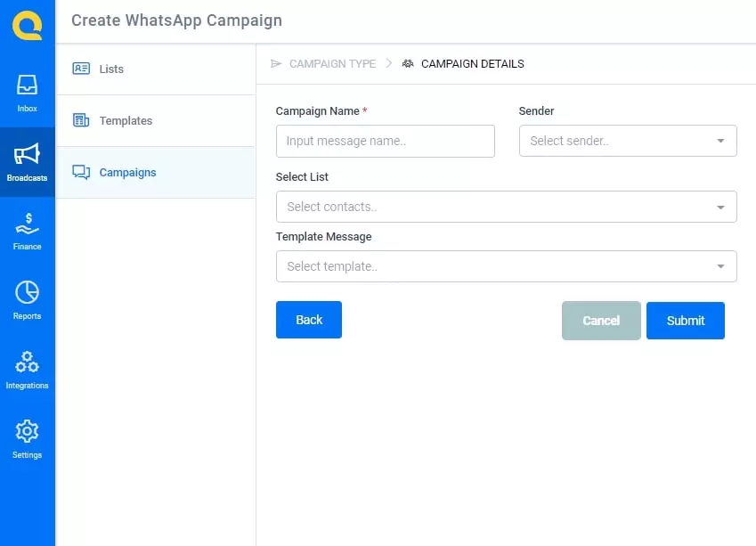Go back to Campaign Type step

[x=332, y=63]
